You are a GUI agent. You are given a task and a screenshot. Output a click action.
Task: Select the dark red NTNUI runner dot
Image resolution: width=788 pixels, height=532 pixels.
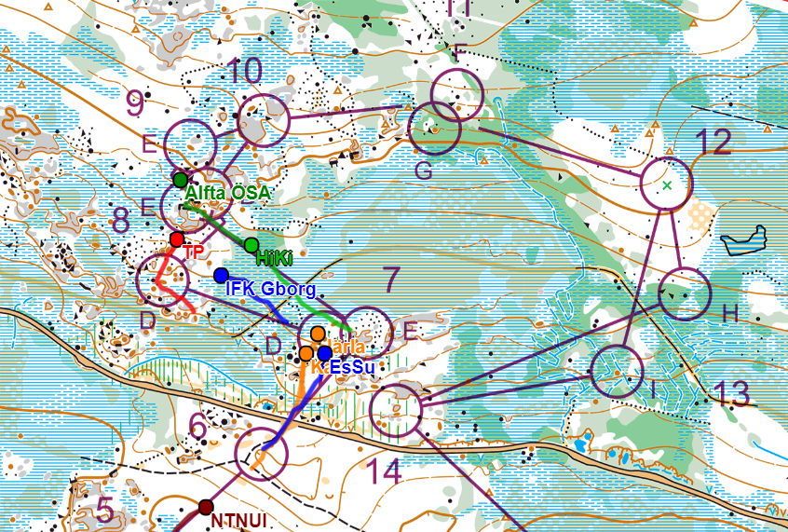click(205, 507)
